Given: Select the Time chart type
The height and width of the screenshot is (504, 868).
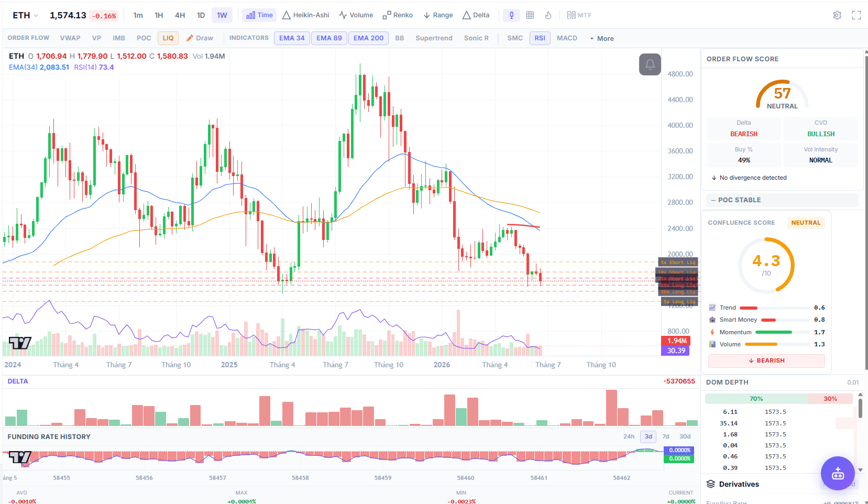Looking at the screenshot, I should tap(259, 15).
